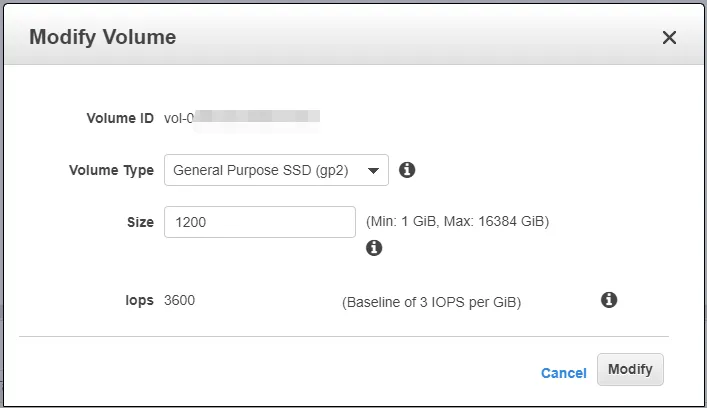Viewport: 707px width, 408px height.
Task: Click the Size field label
Action: [140, 222]
